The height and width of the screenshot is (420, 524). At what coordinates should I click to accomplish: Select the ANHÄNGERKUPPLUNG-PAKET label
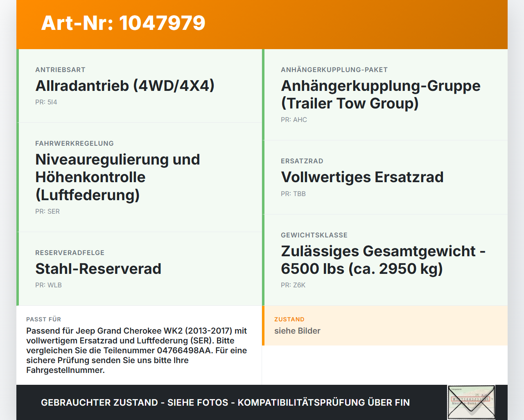click(334, 70)
